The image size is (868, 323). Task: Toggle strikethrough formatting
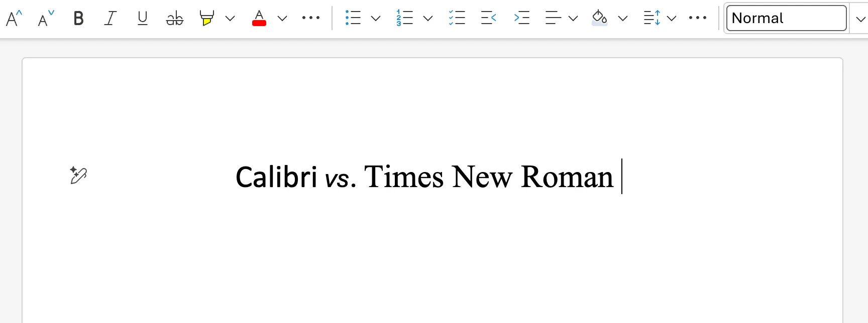click(x=174, y=19)
